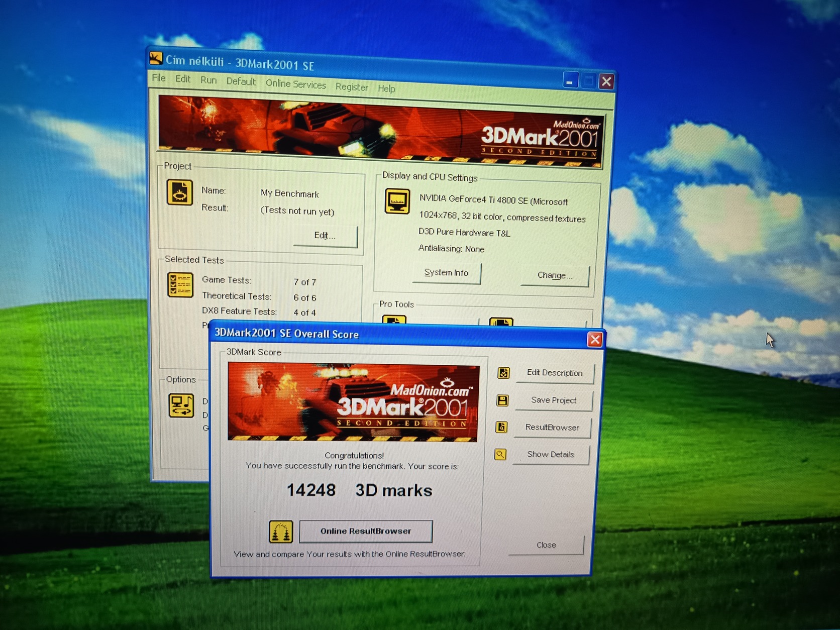Click the MadOnion 3DMark2001 banner in score dialog
840x630 pixels.
point(354,402)
